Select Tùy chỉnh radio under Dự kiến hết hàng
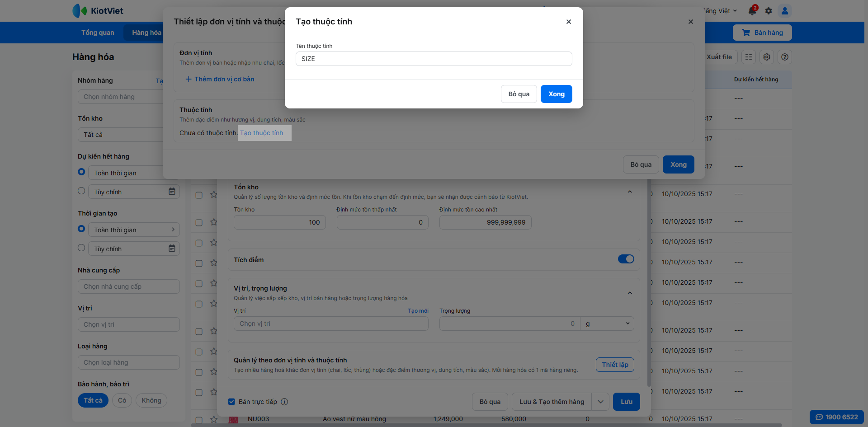This screenshot has height=427, width=868. [x=81, y=191]
